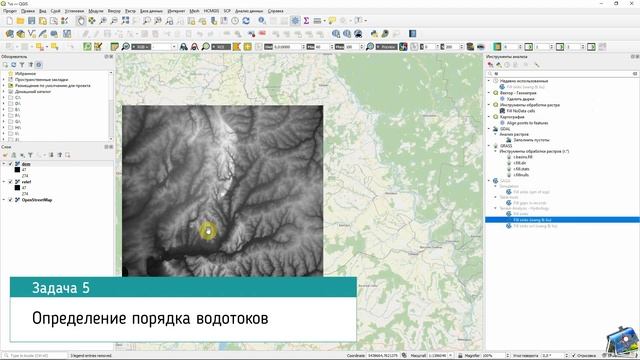Click the Processing Toolbox search field
Image resolution: width=640 pixels, height=360 pixels.
coord(562,74)
